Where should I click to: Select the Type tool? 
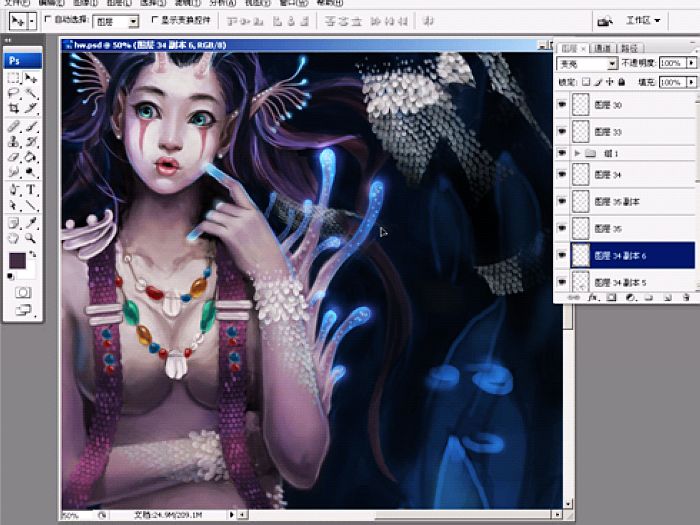coord(30,190)
